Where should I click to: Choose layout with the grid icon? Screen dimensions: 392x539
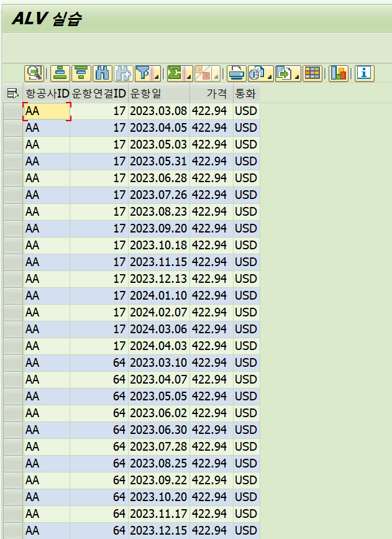pos(312,73)
